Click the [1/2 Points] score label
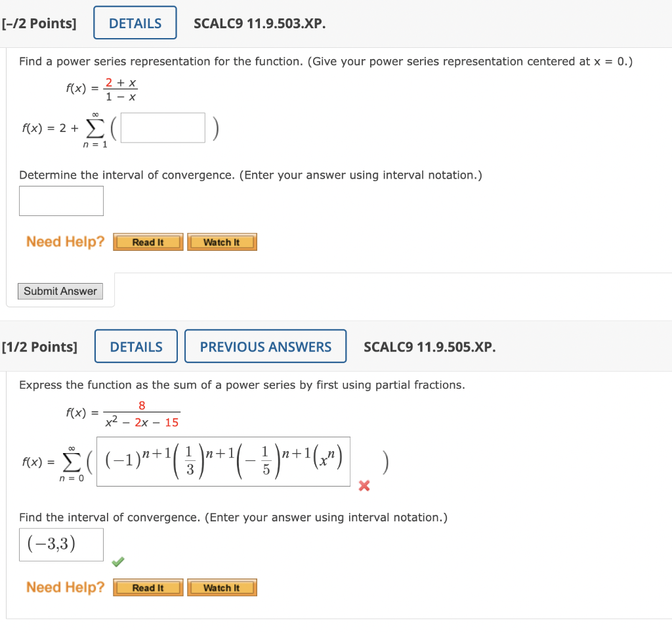This screenshot has width=672, height=633. 41,346
